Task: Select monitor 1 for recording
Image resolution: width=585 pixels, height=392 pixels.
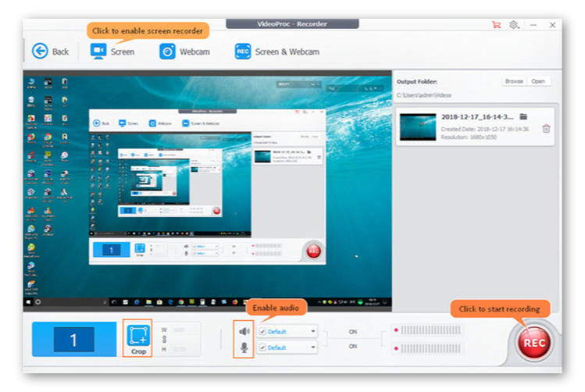Action: point(74,340)
